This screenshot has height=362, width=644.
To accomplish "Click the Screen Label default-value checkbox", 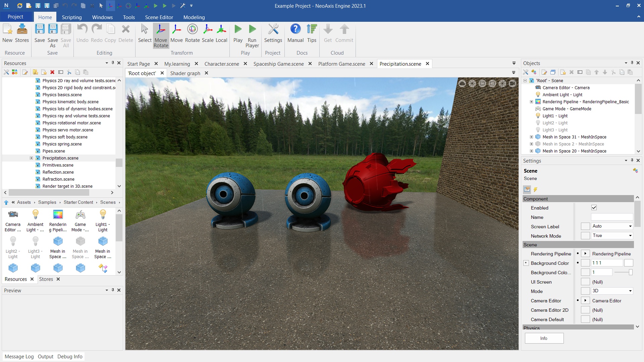I will pos(585,227).
